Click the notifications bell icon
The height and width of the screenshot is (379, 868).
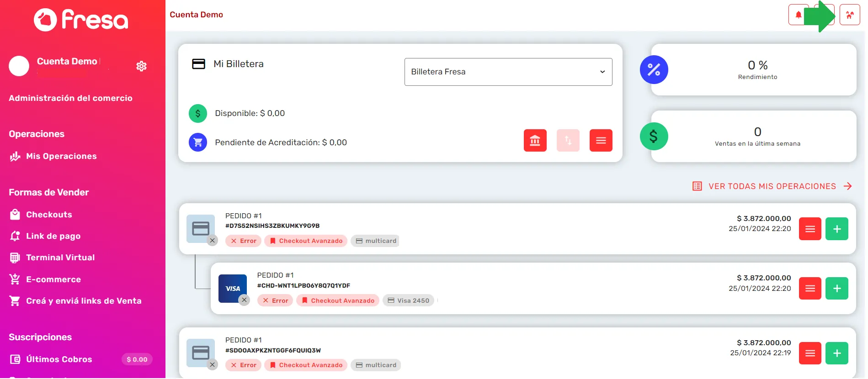(799, 15)
